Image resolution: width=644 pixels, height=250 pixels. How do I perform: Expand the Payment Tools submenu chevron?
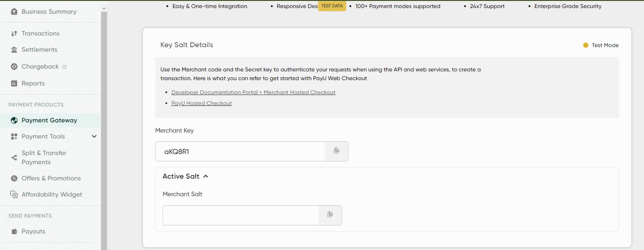click(94, 136)
